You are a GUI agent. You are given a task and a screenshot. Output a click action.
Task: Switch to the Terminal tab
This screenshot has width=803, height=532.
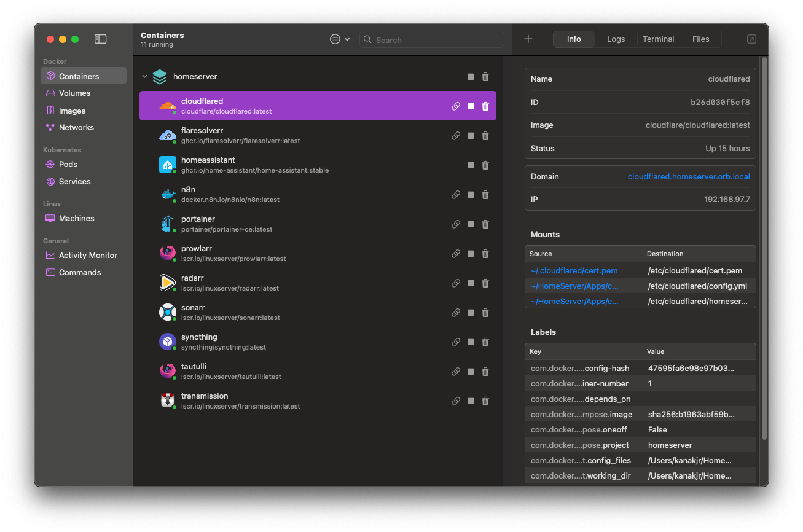[658, 39]
